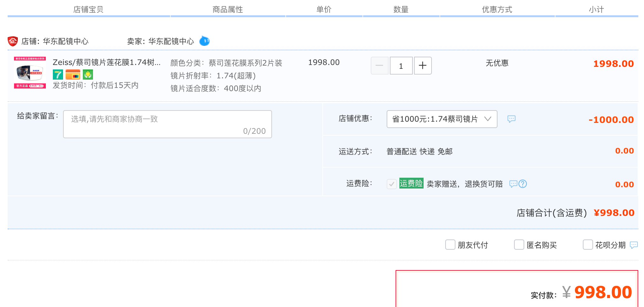The image size is (644, 307).
Task: Click the 无优惠 discount text
Action: point(497,63)
